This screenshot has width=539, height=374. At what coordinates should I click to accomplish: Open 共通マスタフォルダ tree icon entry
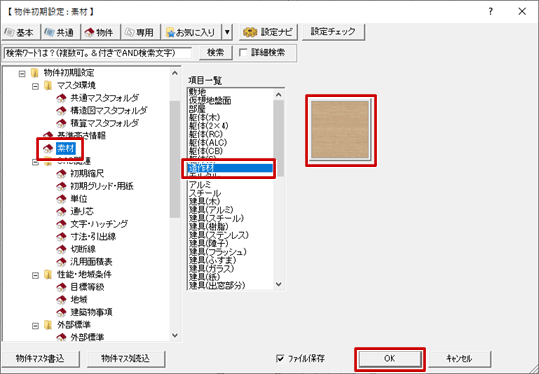coord(61,98)
